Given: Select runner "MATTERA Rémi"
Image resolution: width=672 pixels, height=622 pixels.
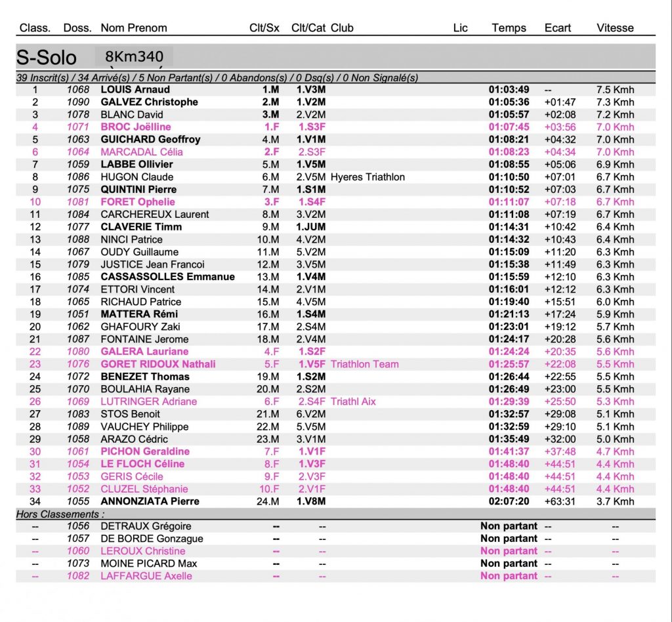Looking at the screenshot, I should point(139,314).
